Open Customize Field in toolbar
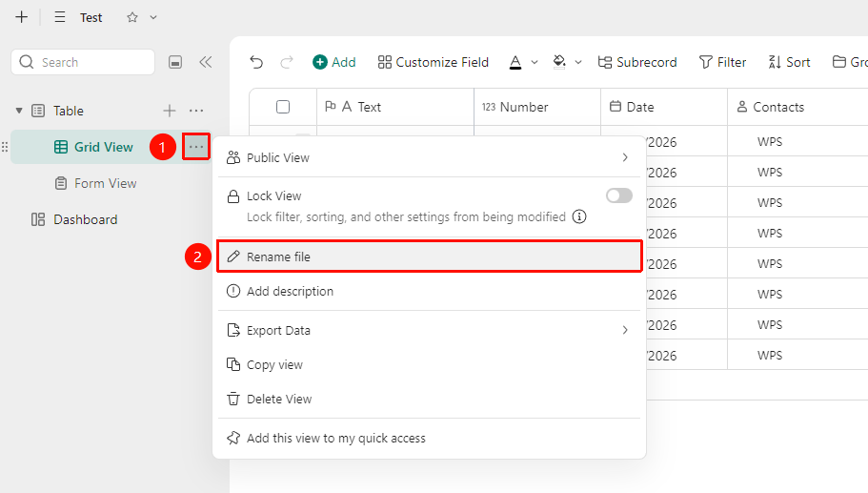868x493 pixels. pos(434,62)
